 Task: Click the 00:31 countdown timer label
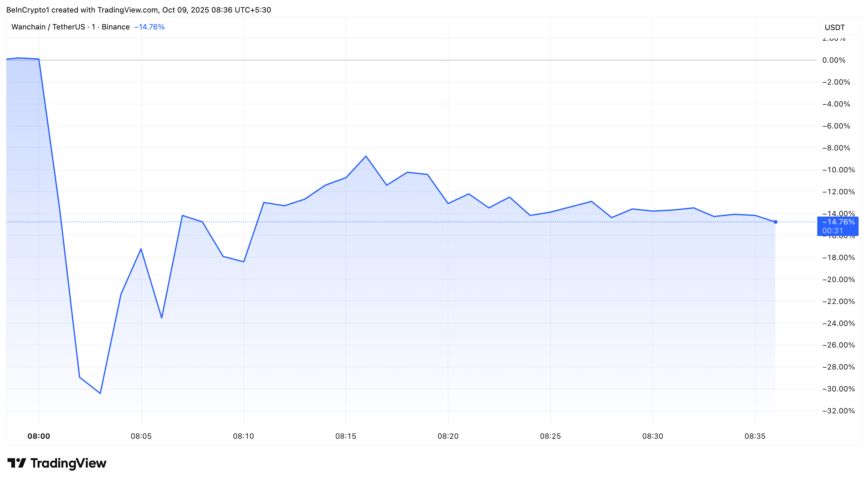tap(832, 231)
